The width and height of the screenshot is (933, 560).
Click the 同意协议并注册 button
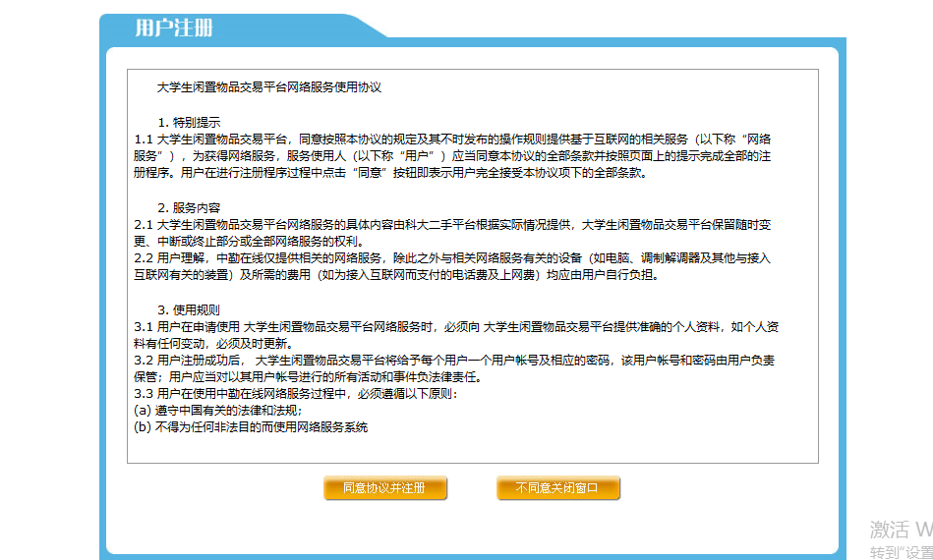click(385, 488)
